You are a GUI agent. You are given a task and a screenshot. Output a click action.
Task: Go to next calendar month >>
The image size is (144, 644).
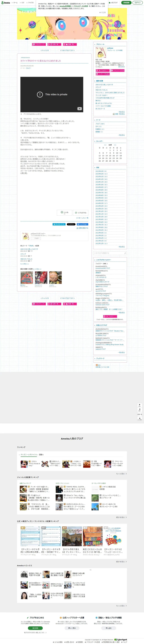(115, 145)
